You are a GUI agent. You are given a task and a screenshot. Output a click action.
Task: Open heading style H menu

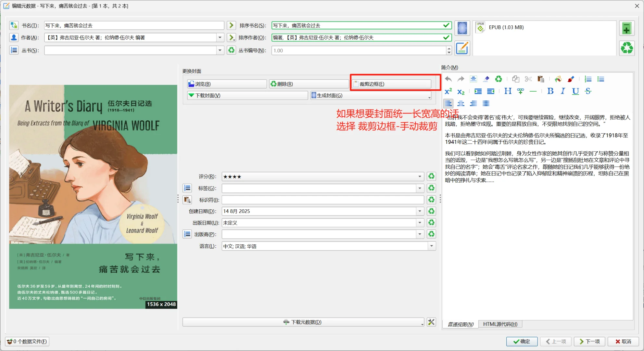(508, 91)
